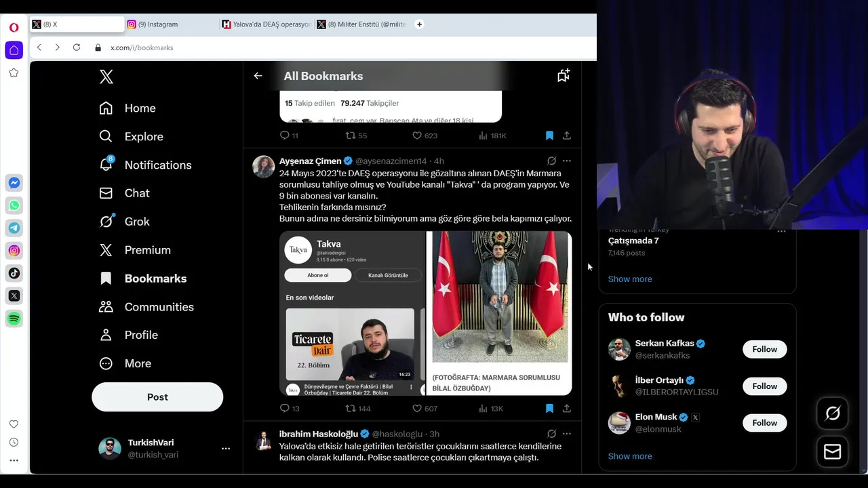
Task: Open Ayşenaz Çimen profile name
Action: (310, 161)
